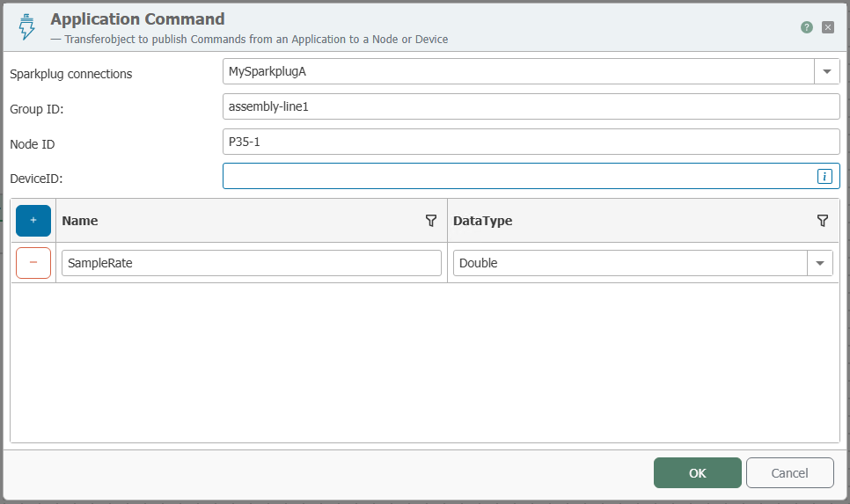Click the Application Command lightning plug icon
Image resolution: width=850 pixels, height=504 pixels.
point(26,27)
